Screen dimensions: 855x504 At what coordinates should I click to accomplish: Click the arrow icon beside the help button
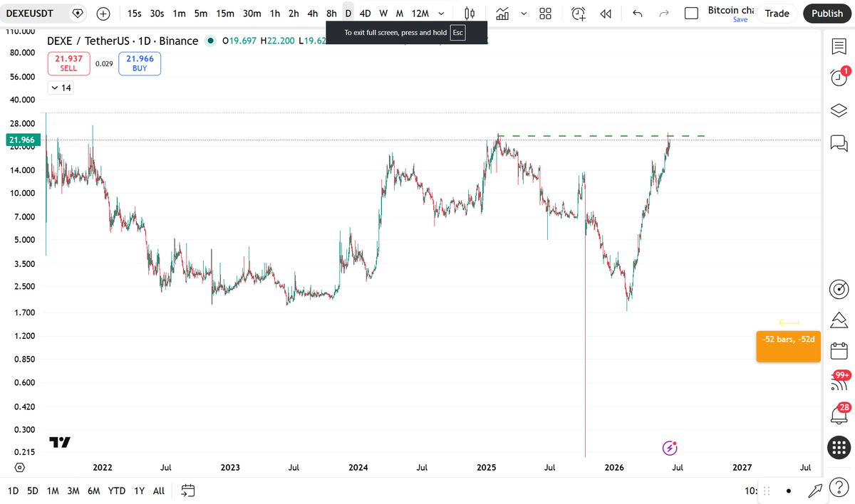coord(814,490)
